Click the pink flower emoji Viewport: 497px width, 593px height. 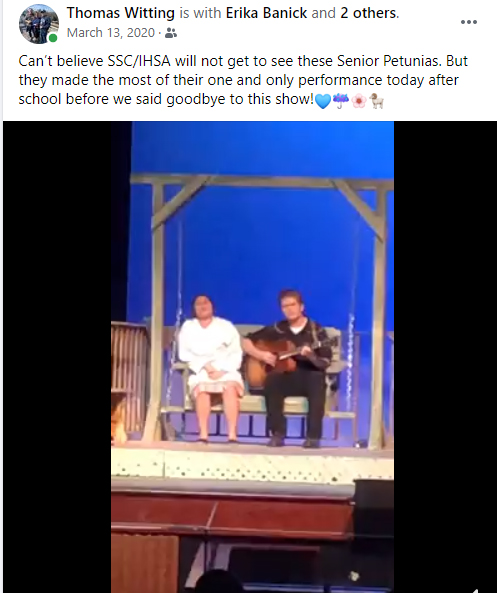click(359, 101)
